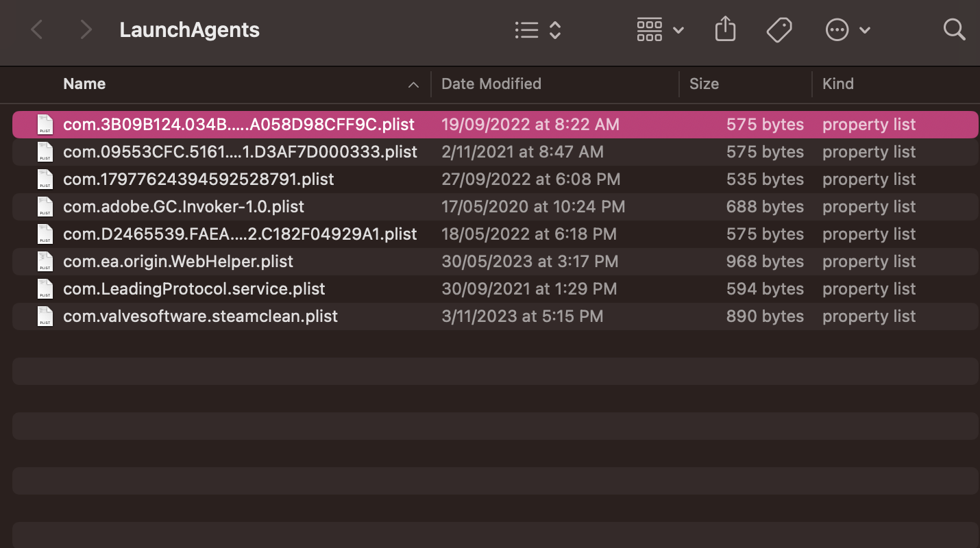Click the Share icon in the toolbar

(725, 29)
